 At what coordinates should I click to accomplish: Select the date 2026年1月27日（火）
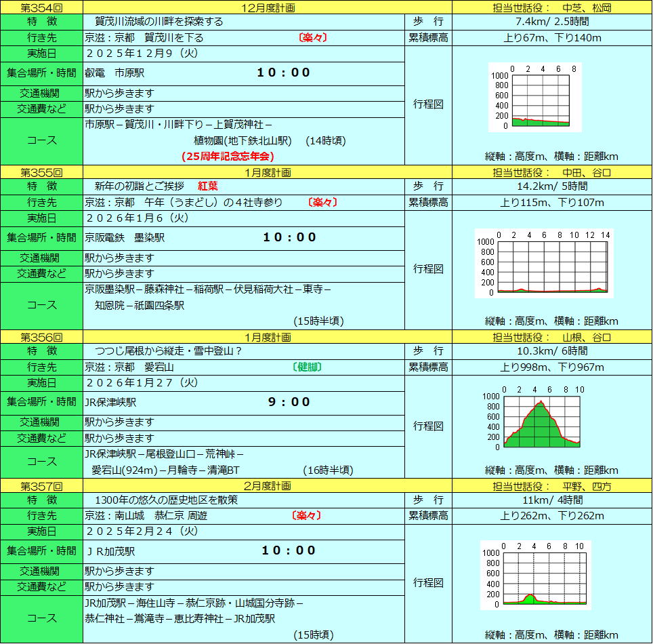(x=142, y=382)
